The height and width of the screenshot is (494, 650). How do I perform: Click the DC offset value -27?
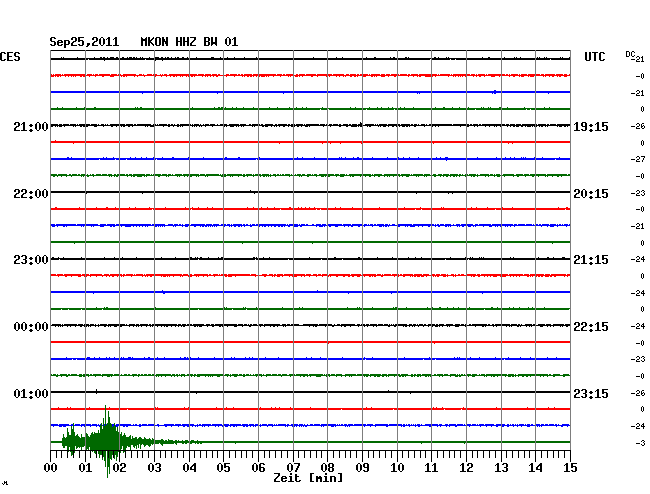[638, 159]
